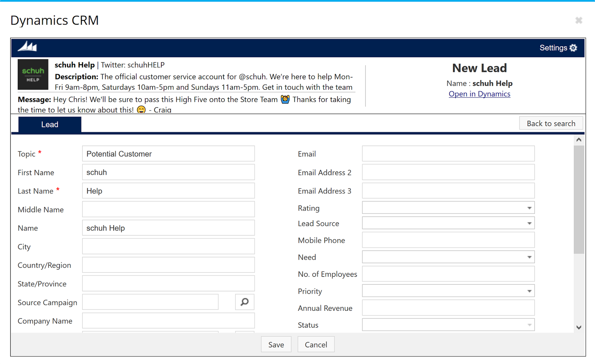Click into Email Address 3 field
595x364 pixels.
[448, 191]
